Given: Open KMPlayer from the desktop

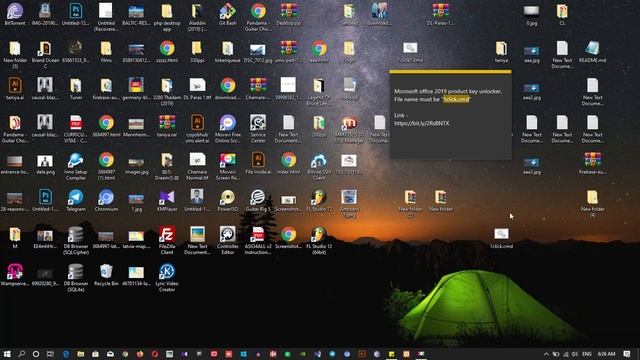Looking at the screenshot, I should 167,200.
